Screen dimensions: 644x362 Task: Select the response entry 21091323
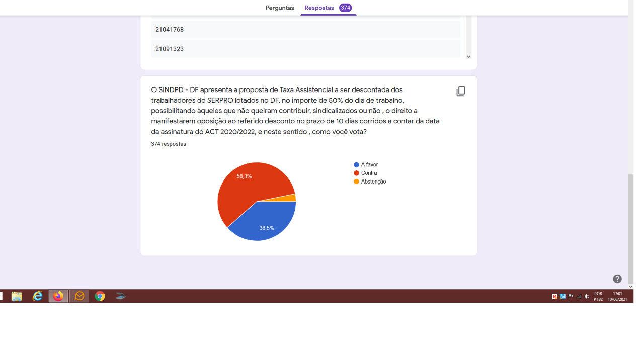pyautogui.click(x=305, y=49)
